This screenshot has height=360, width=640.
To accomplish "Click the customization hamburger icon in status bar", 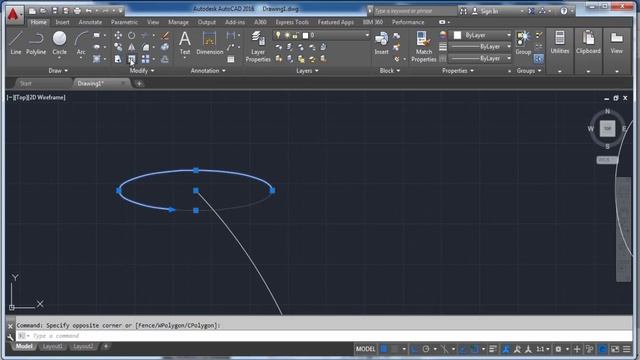I will pyautogui.click(x=627, y=349).
